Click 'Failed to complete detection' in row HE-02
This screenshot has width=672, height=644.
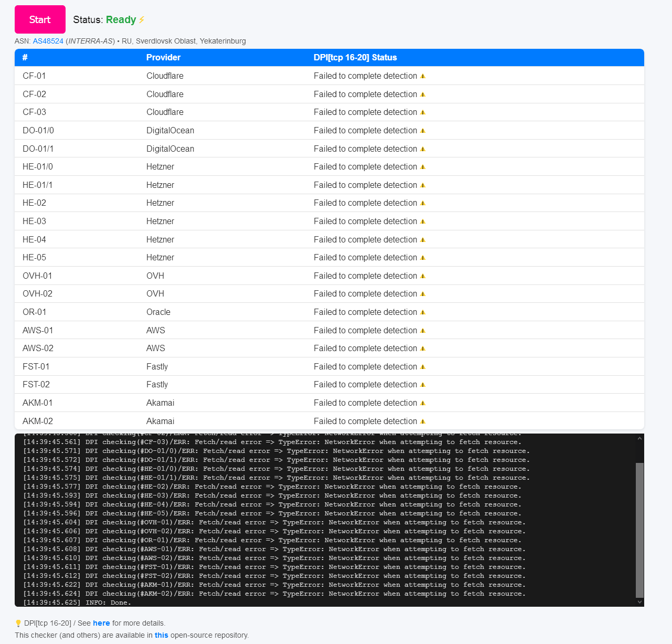pyautogui.click(x=365, y=203)
